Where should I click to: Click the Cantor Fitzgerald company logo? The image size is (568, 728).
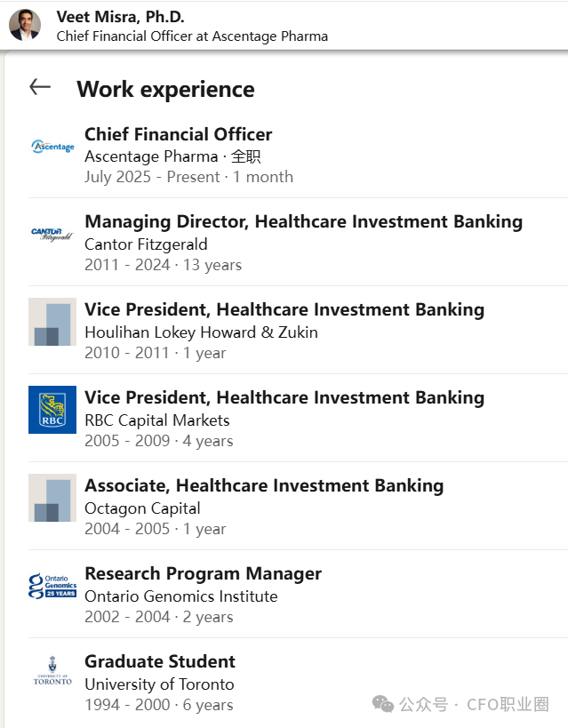[52, 235]
